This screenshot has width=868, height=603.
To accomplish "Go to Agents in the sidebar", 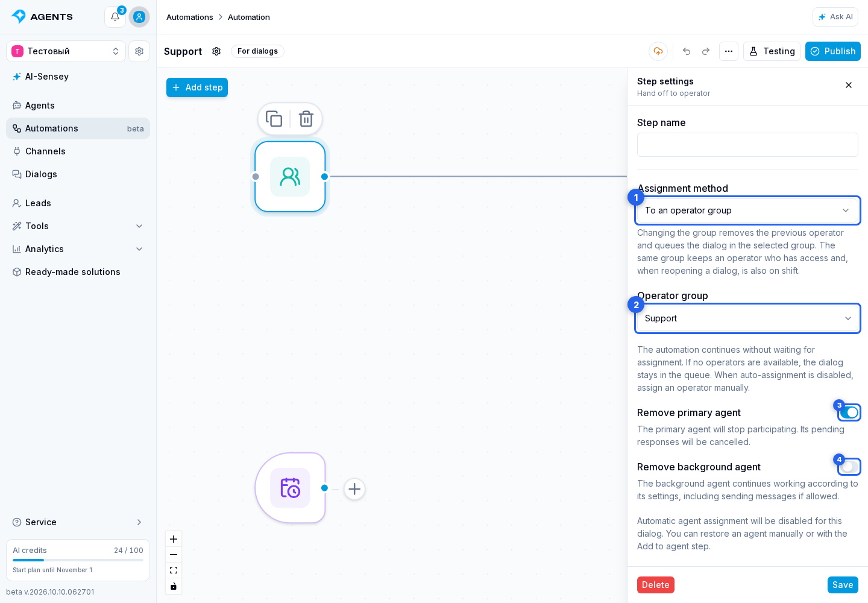I will 78,106.
